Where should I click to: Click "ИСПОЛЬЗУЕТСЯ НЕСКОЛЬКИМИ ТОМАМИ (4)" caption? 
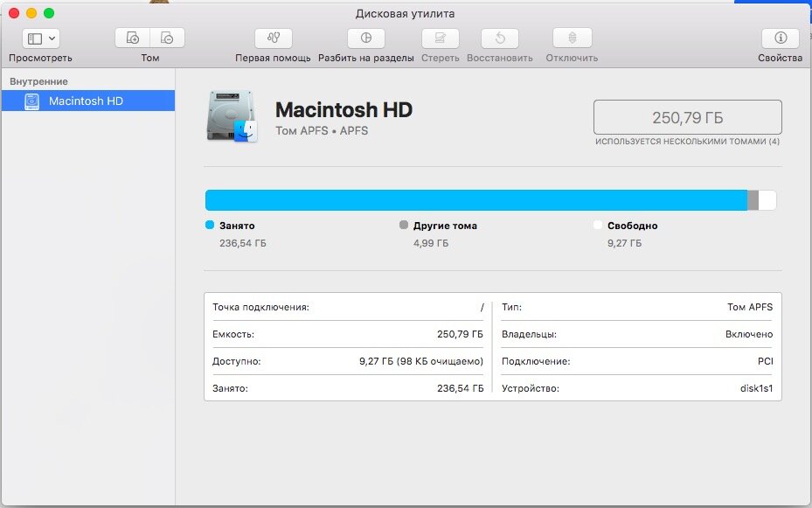coord(687,142)
